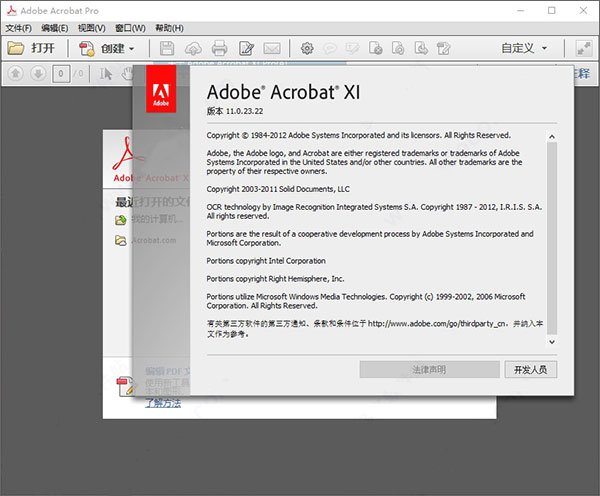Click the rotate page icon
Screen dimensions: 600x496
[398, 48]
